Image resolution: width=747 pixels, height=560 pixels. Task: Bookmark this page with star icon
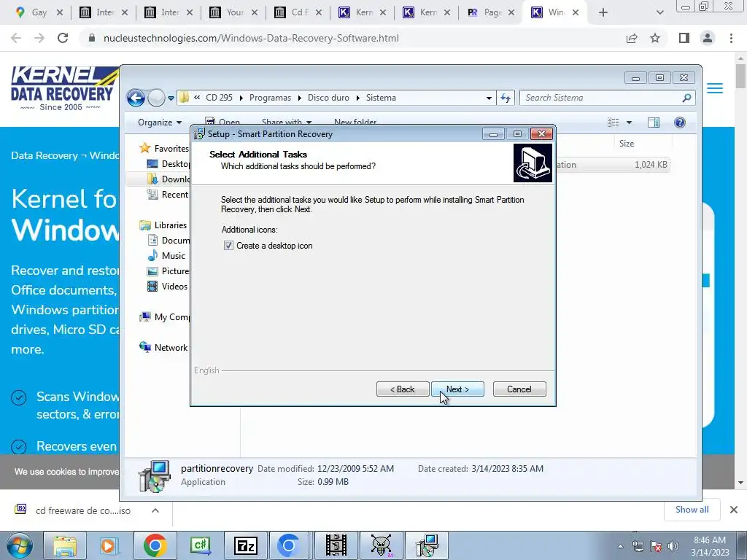click(x=655, y=38)
